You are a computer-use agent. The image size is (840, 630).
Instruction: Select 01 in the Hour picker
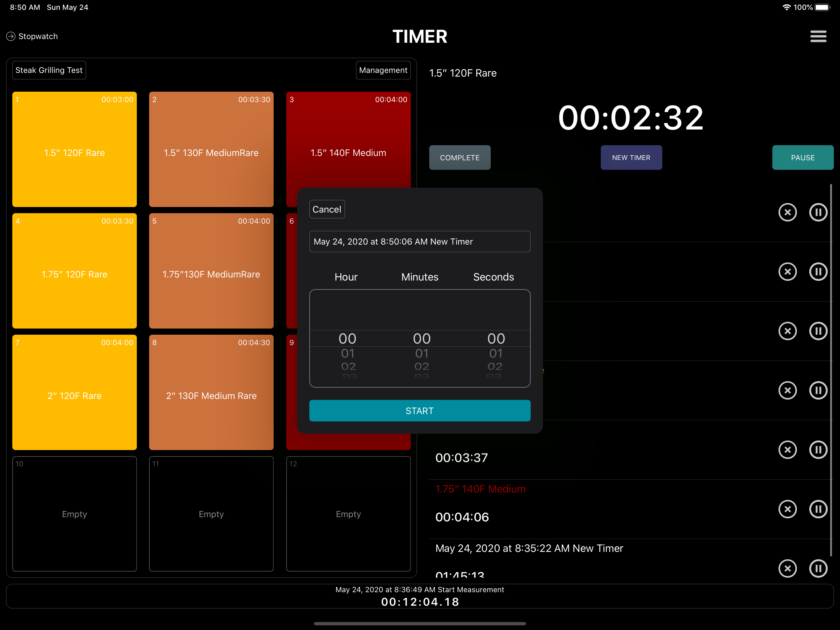tap(347, 353)
